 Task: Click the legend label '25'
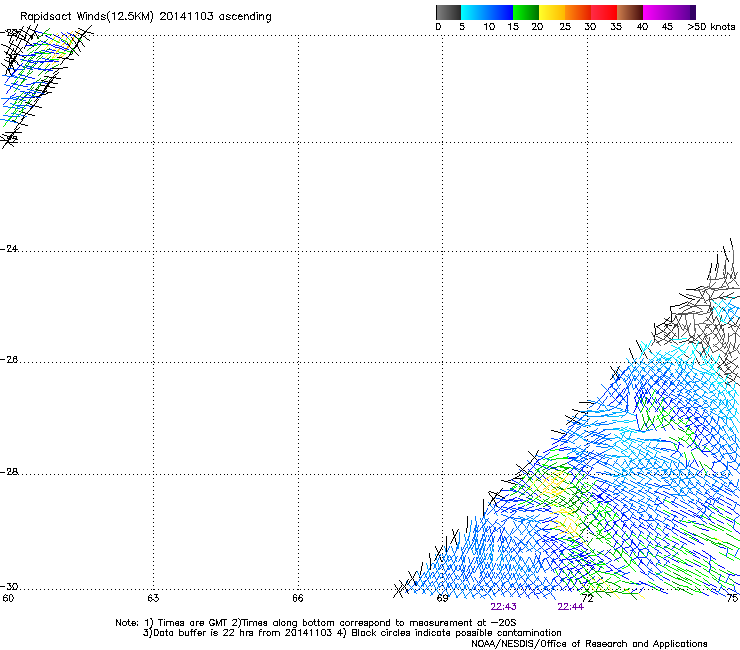click(x=565, y=27)
